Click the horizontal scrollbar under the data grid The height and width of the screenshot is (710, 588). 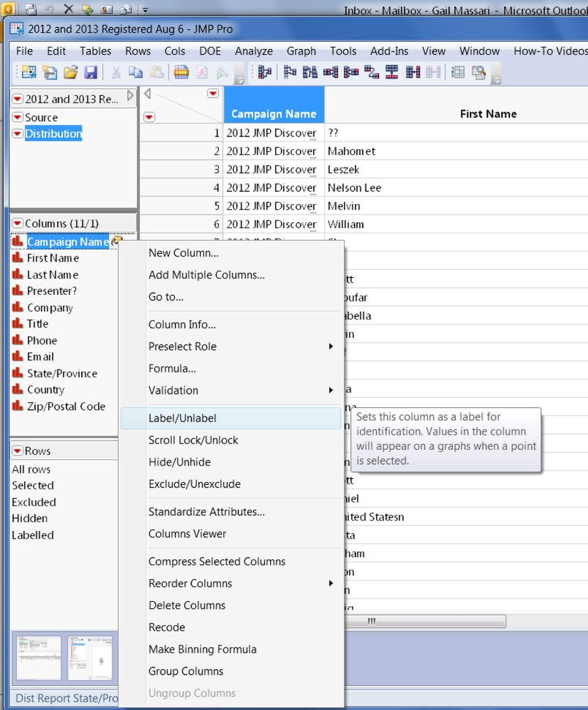click(425, 621)
